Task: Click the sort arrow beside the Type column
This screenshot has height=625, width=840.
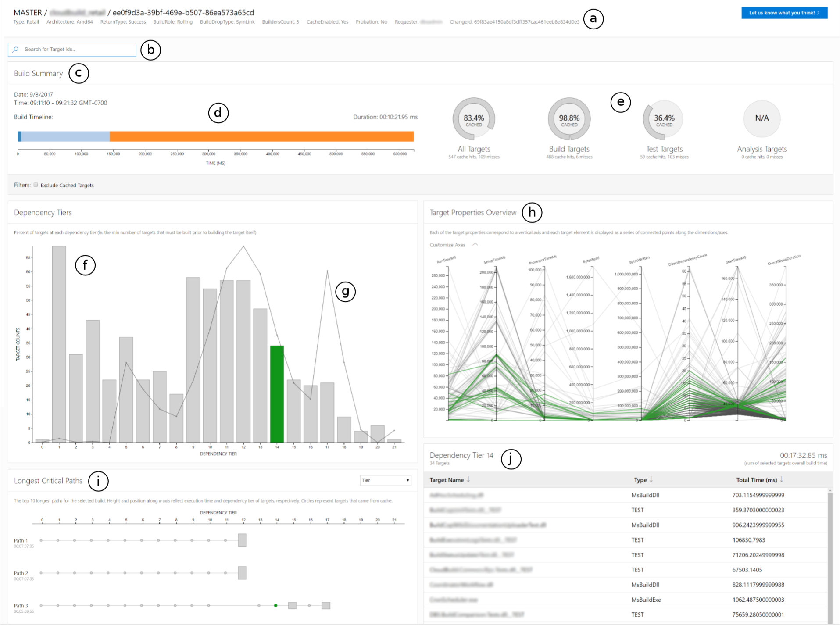Action: pyautogui.click(x=651, y=479)
